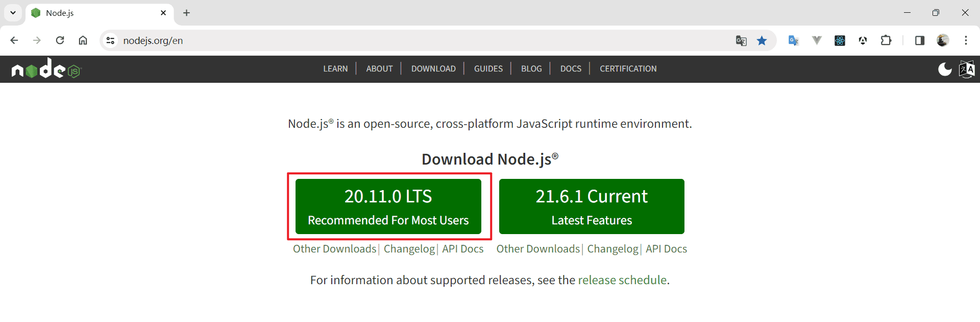980x322 pixels.
Task: Open the Extensions puzzle icon
Action: pos(886,40)
